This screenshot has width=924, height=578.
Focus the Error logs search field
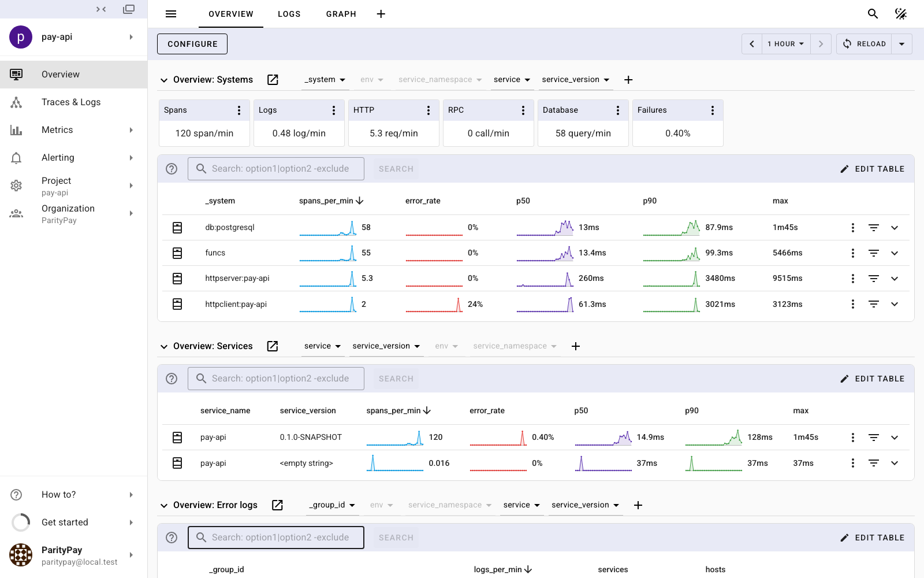pos(276,538)
